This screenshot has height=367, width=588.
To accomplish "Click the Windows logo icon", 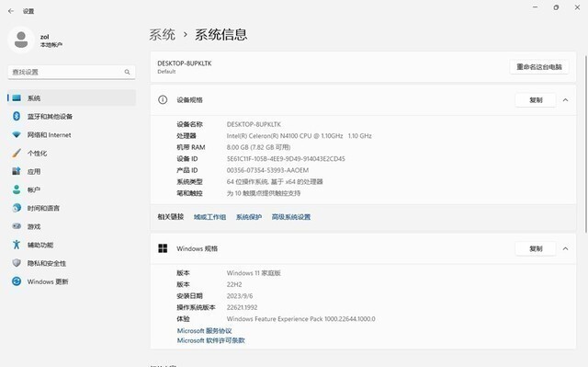I will 163,248.
